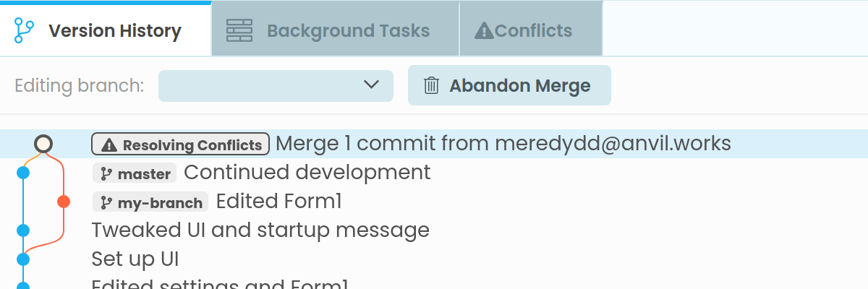Click the Resolving Conflicts badge
Viewport: 868px width, 289px height.
pos(181,144)
